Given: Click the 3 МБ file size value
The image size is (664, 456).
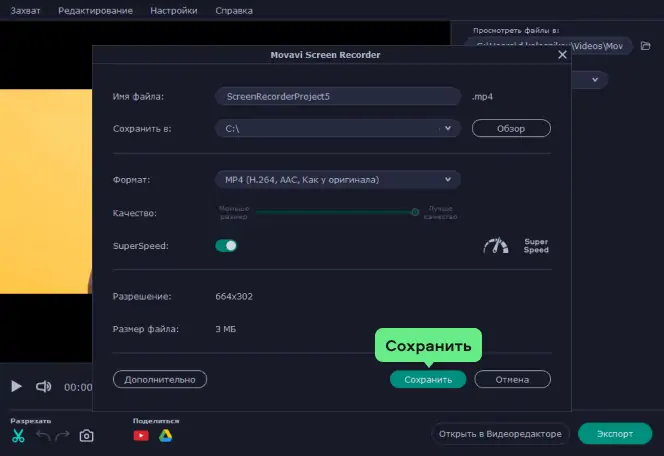Looking at the screenshot, I should (x=225, y=329).
